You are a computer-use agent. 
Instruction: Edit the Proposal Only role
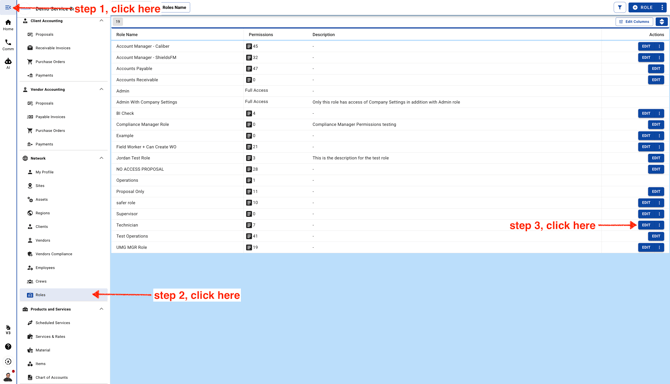(656, 191)
